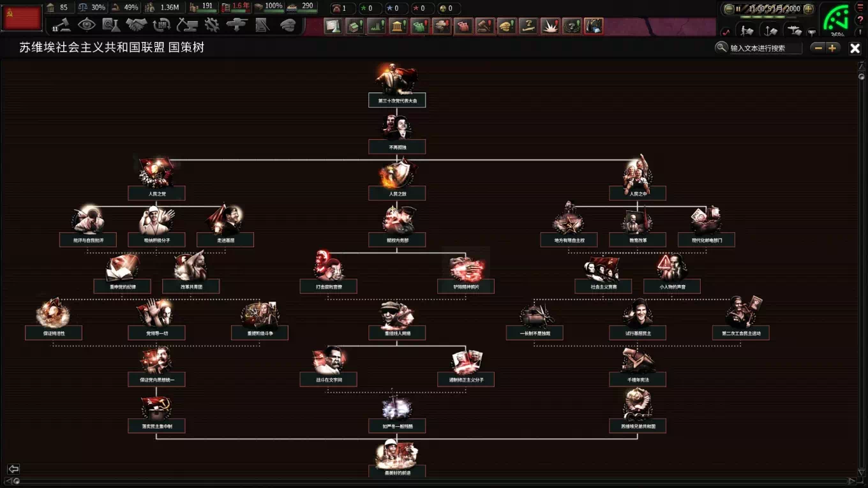Choose the 落实民主集中制 focus

point(156,426)
